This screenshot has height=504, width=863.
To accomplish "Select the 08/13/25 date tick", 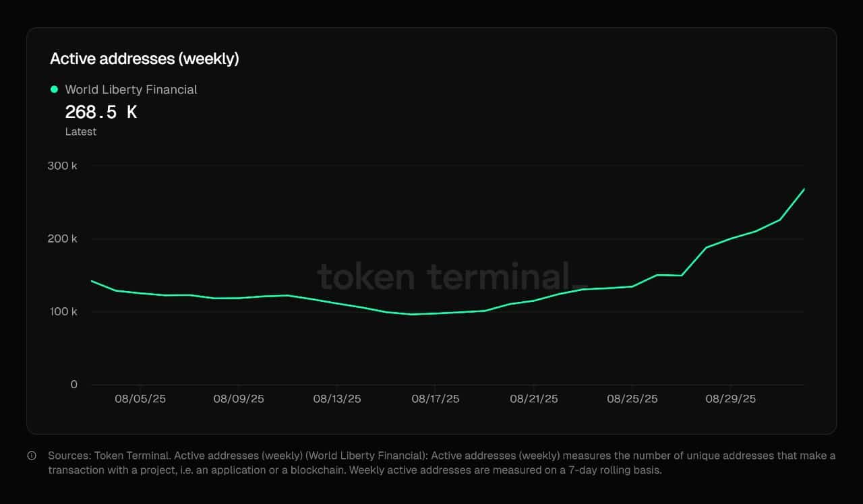I will click(x=337, y=399).
